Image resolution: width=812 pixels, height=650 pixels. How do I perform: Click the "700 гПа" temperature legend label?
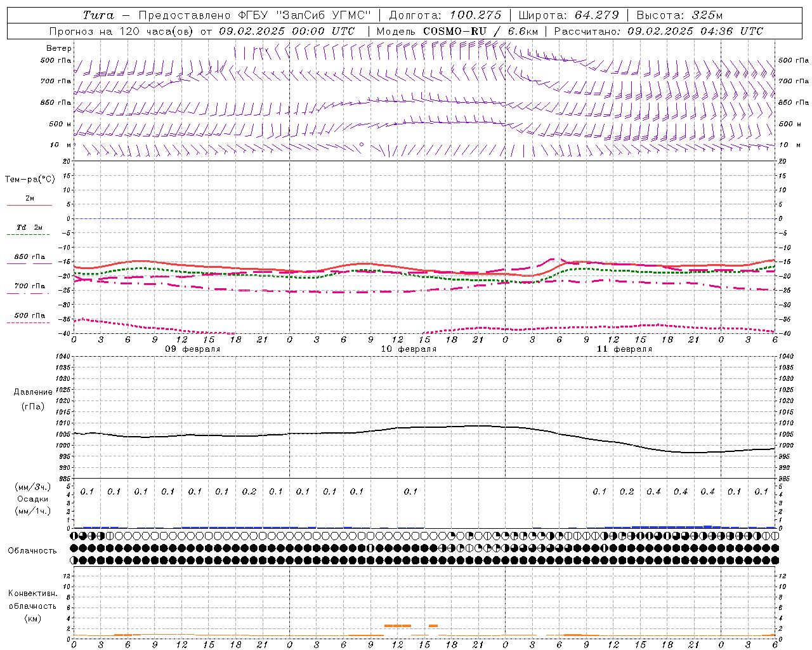click(30, 286)
